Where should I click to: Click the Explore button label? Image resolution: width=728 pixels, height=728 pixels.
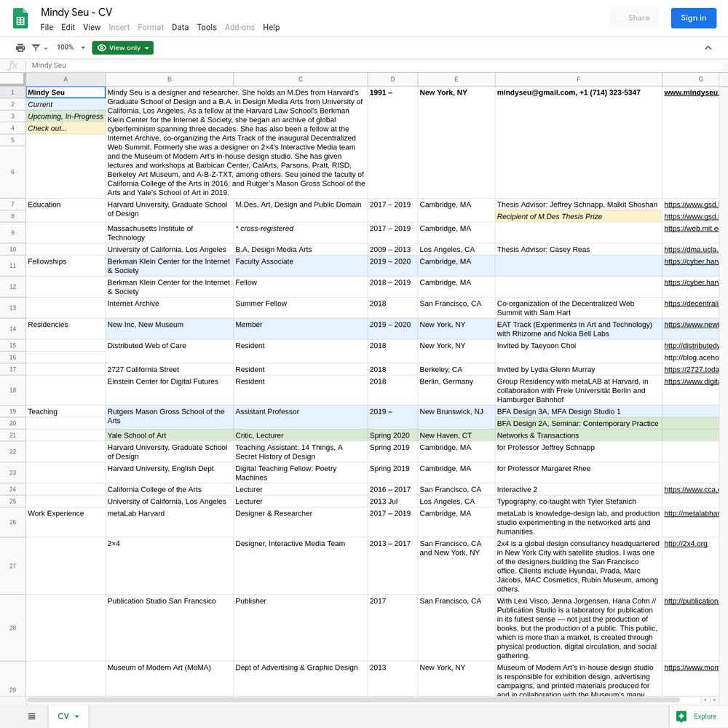coord(705,716)
